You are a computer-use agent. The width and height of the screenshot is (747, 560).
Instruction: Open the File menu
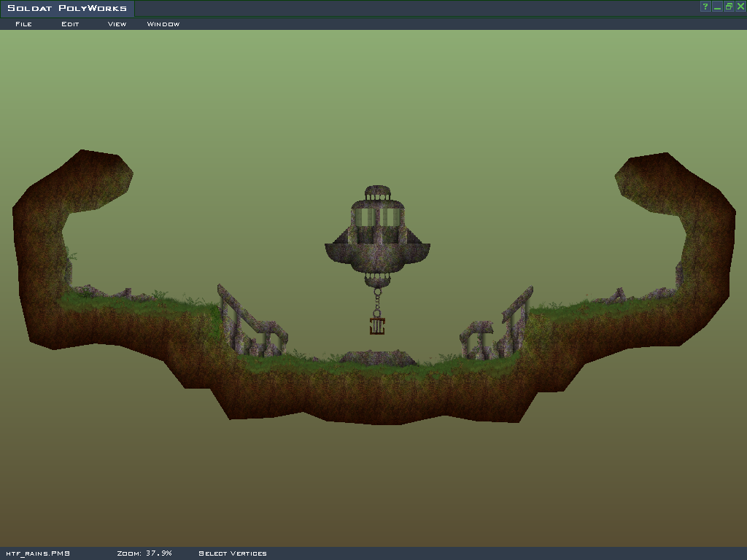pyautogui.click(x=23, y=24)
